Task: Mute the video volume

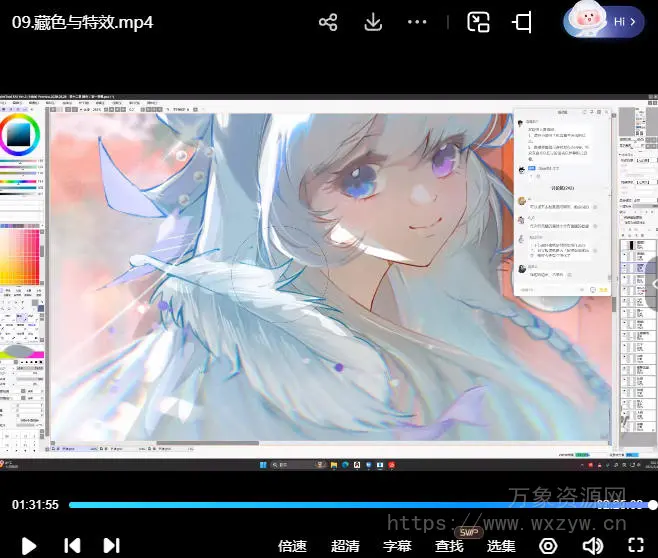Action: pos(592,545)
